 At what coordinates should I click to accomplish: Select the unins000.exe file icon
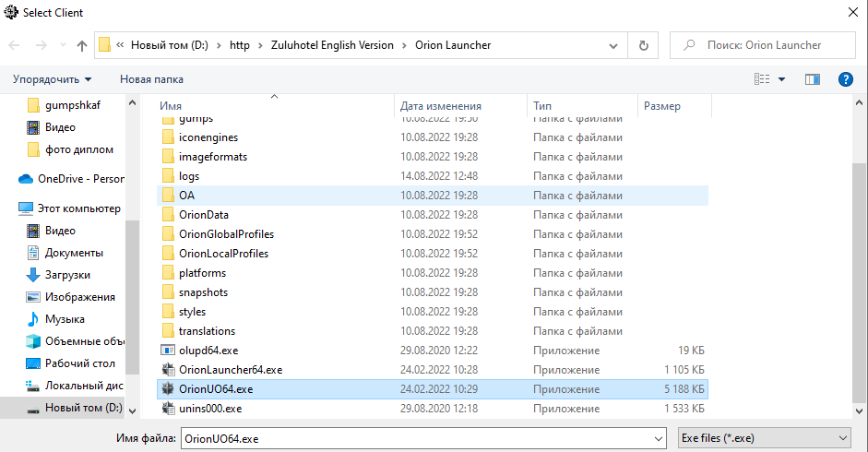(168, 409)
